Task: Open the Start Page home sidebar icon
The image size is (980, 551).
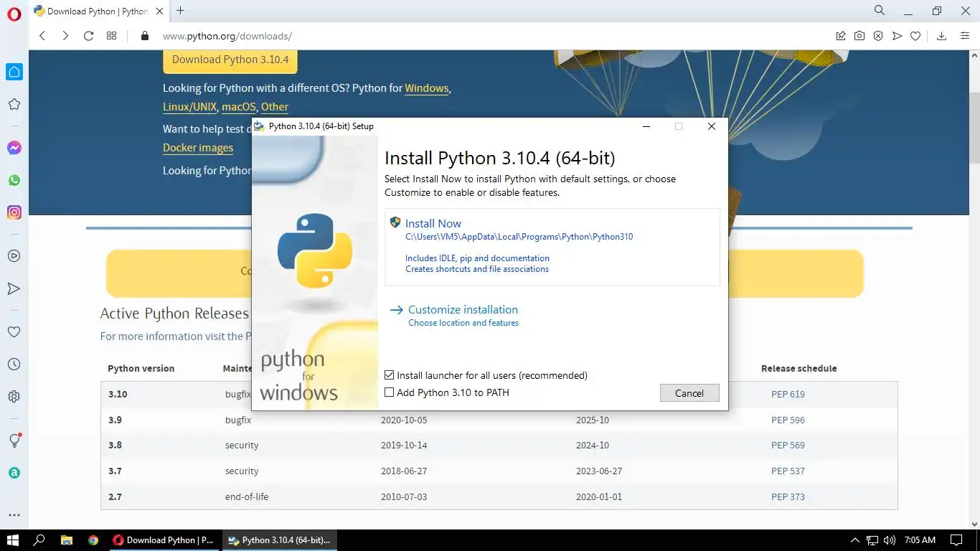Action: (14, 72)
